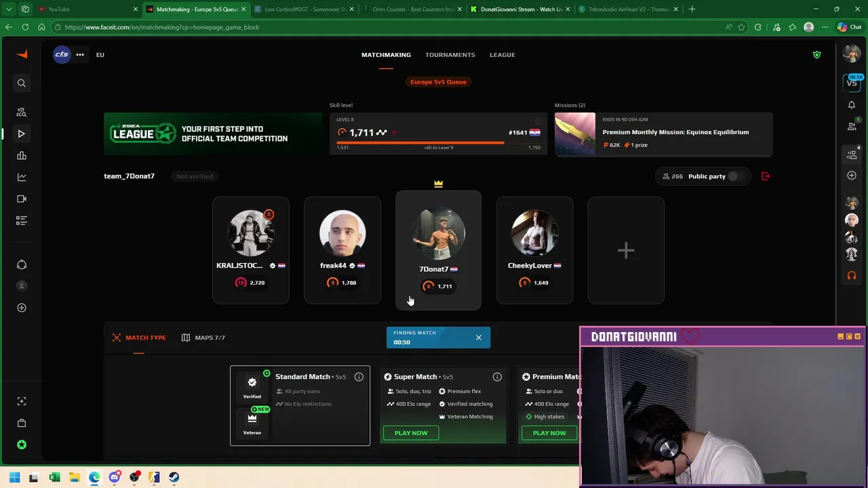
Task: Open CheekyLover player card
Action: click(534, 250)
